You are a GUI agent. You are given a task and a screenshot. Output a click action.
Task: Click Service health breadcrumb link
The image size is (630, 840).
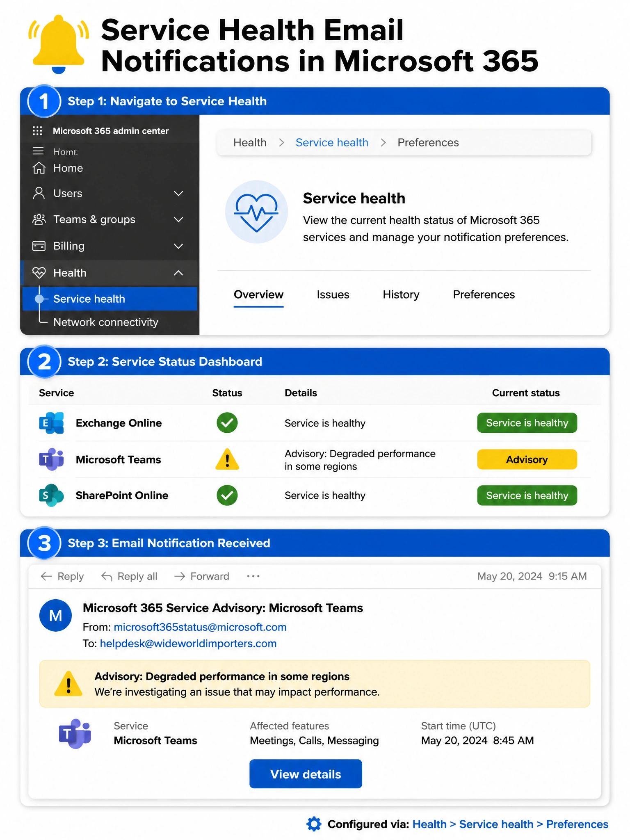[x=332, y=142]
